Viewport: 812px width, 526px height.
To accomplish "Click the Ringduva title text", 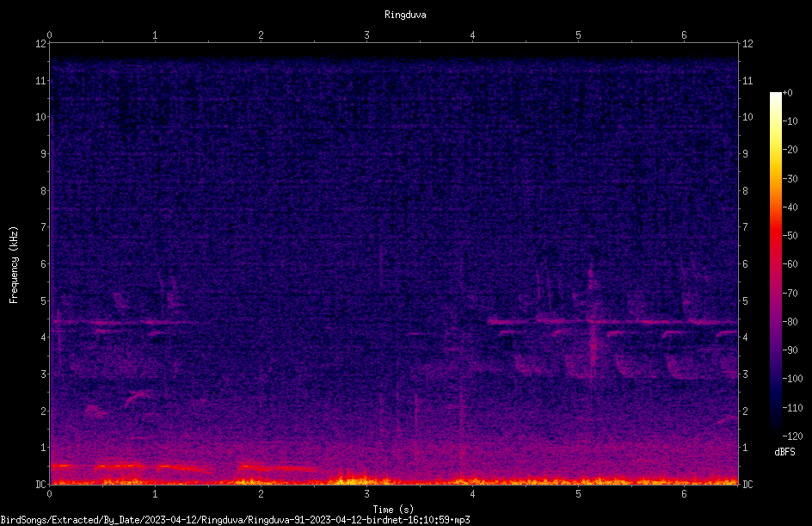I will coord(405,15).
